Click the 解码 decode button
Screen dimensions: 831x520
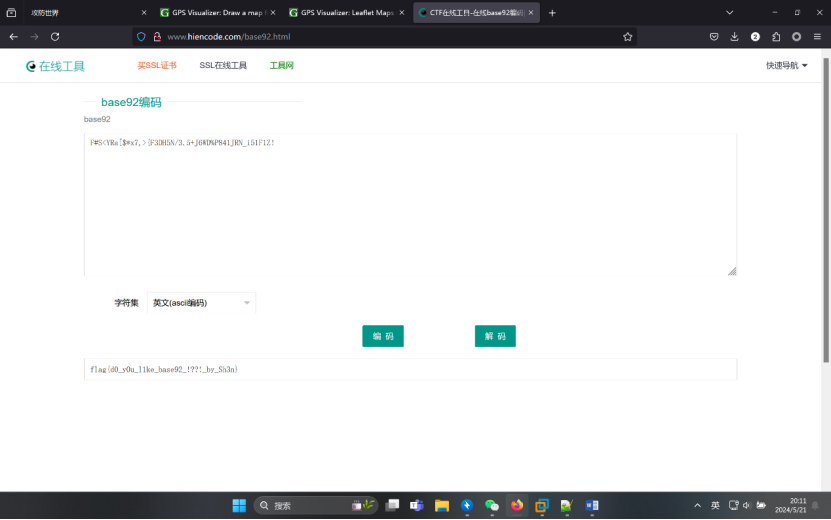(495, 336)
